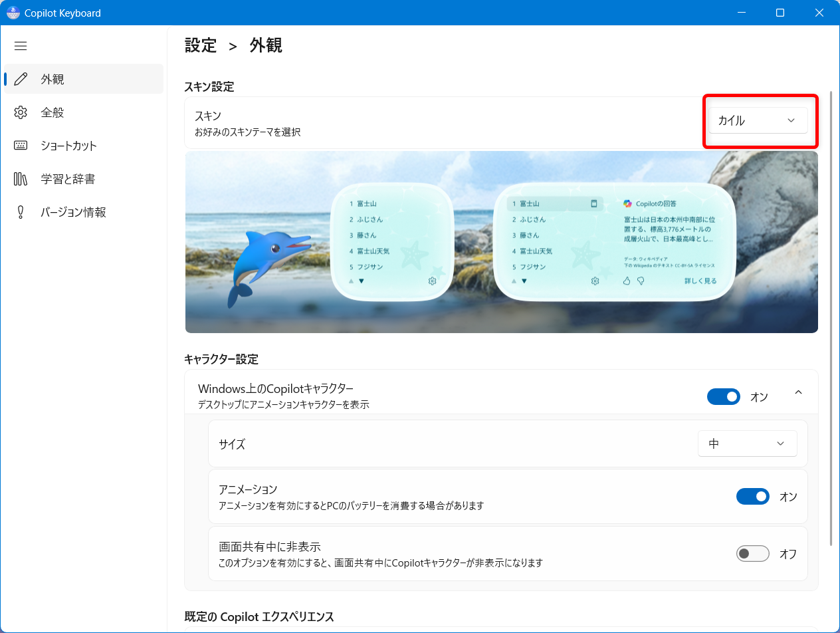Toggle Windows上のCopilotキャラクター switch
840x633 pixels.
tap(724, 397)
